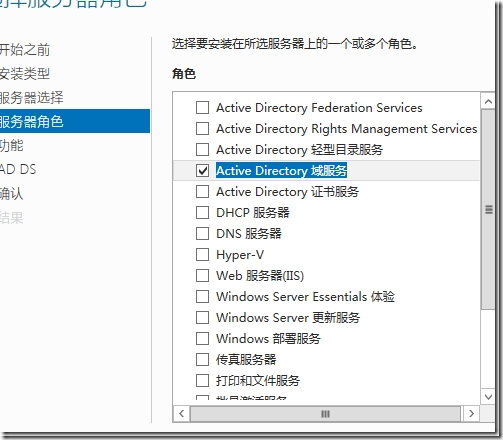Open the 安装类型 wizard step
Screen dimensions: 503x440
pos(25,74)
